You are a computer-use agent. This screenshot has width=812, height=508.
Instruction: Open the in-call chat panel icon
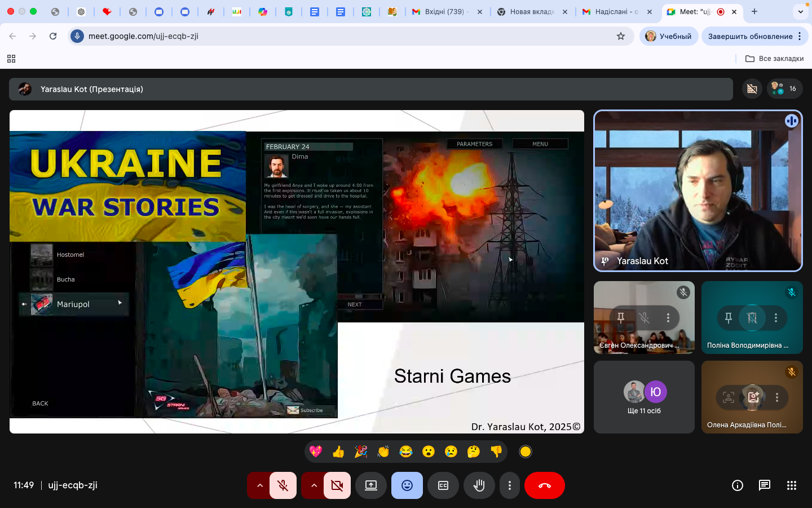point(765,485)
